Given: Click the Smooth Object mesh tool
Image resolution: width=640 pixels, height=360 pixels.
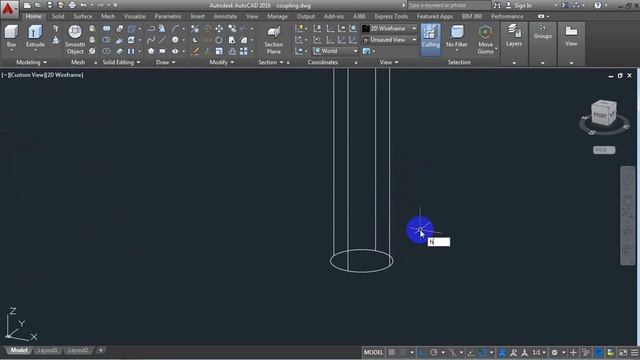Looking at the screenshot, I should point(75,40).
